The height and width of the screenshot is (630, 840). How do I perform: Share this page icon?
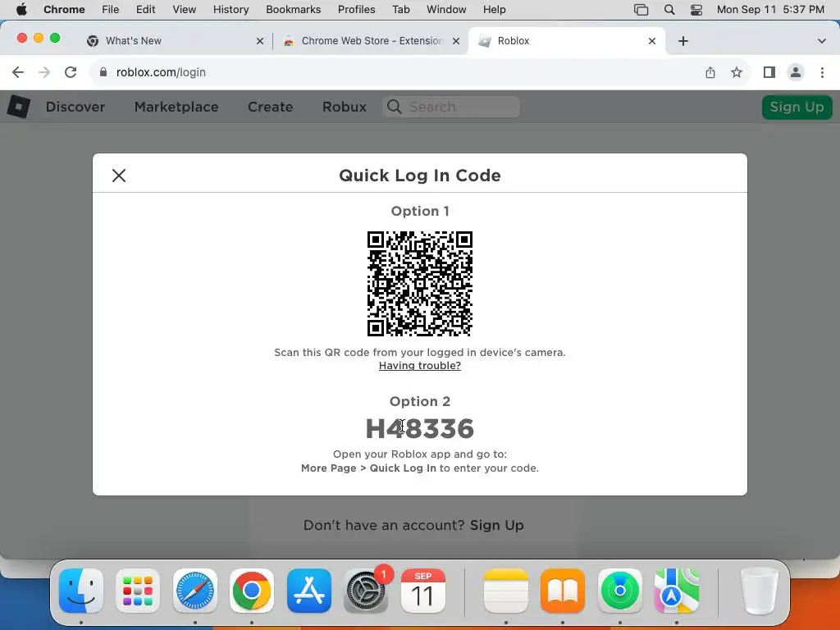710,72
